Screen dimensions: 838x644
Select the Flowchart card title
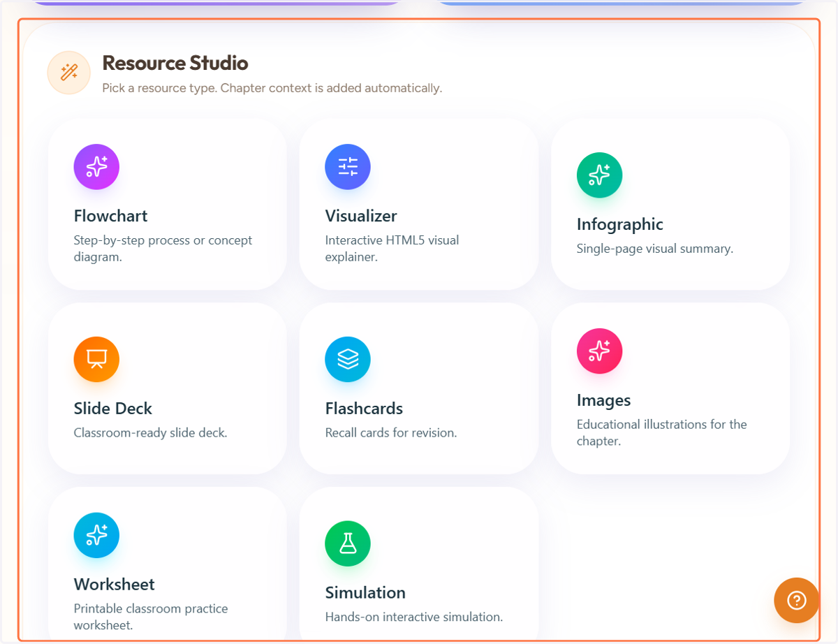point(111,216)
